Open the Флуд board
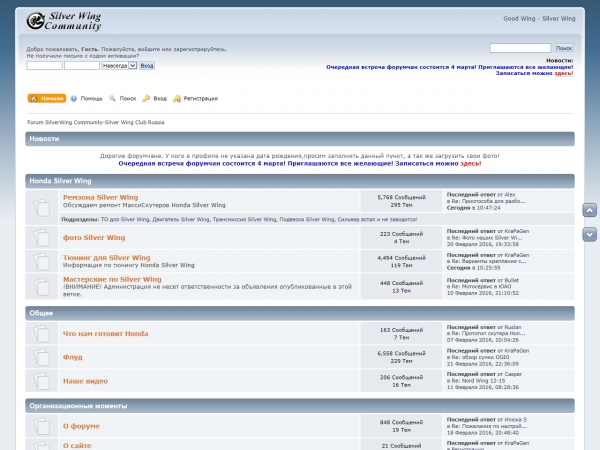This screenshot has height=450, width=600. coord(73,357)
